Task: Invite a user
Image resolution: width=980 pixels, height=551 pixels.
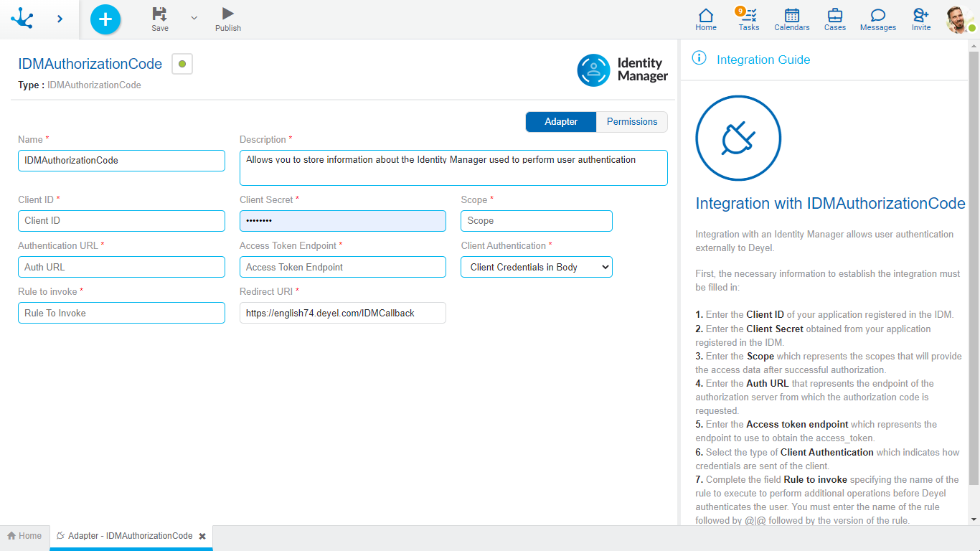Action: pyautogui.click(x=921, y=19)
